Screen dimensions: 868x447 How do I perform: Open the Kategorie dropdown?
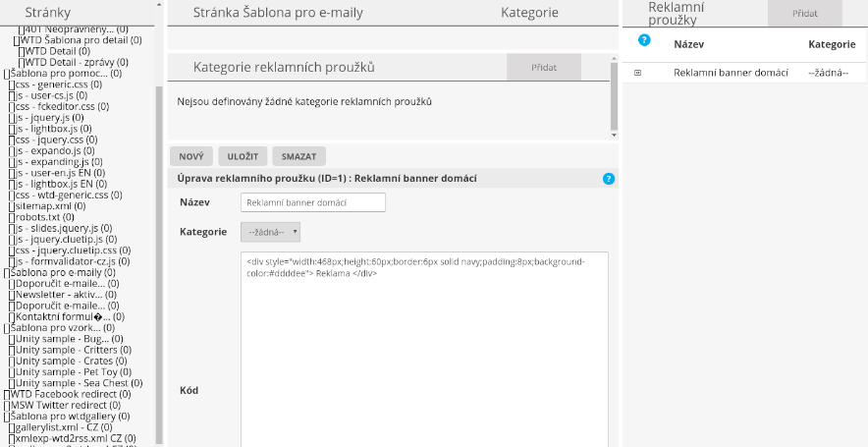pyautogui.click(x=270, y=232)
